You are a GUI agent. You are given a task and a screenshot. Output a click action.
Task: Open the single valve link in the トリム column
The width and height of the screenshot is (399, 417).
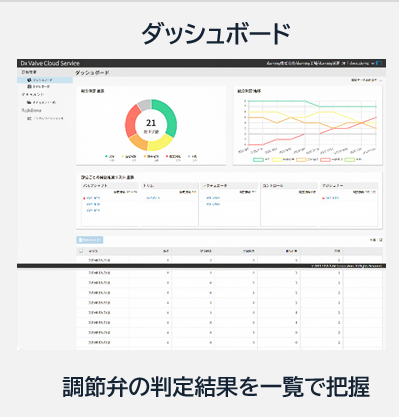[153, 198]
